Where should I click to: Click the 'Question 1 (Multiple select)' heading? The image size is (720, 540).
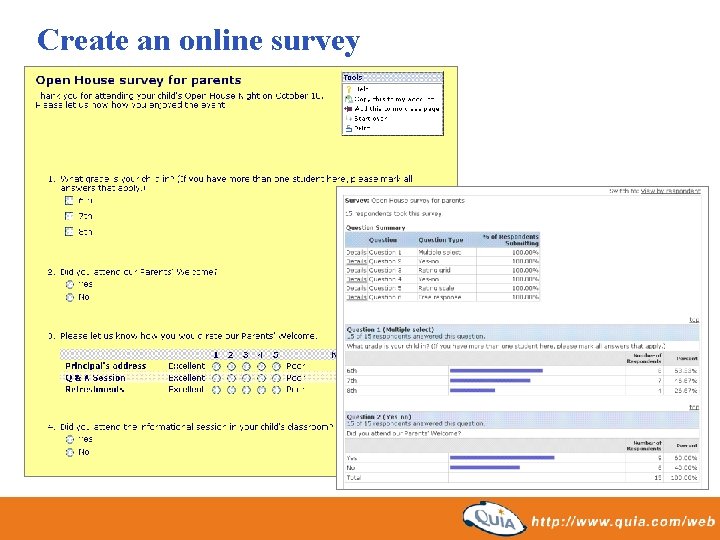coord(390,329)
